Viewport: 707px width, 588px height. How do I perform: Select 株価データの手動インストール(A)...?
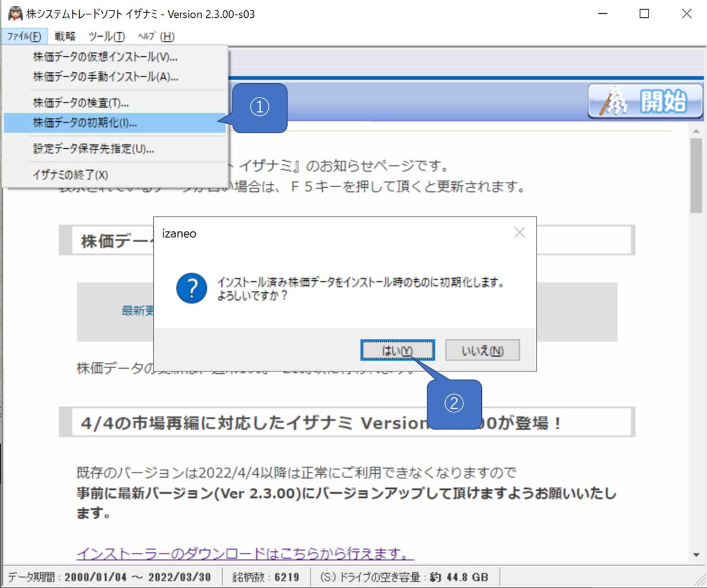[115, 76]
